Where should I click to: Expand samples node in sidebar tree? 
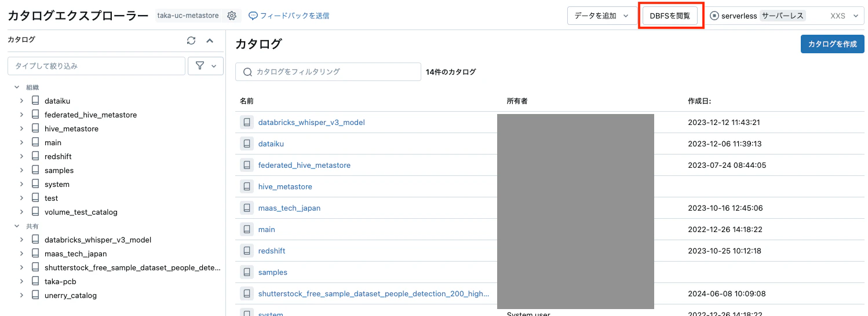pos(21,170)
